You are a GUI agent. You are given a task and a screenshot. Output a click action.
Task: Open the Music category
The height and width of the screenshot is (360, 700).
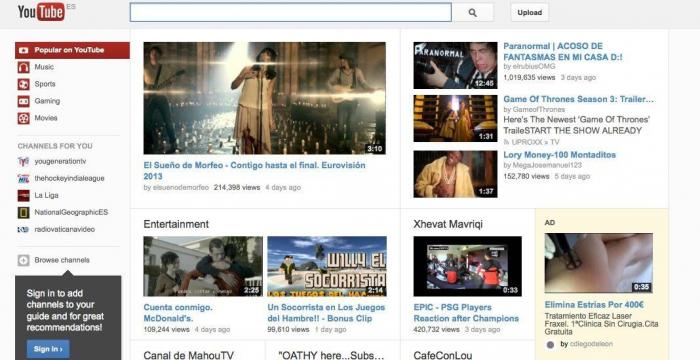(x=44, y=67)
